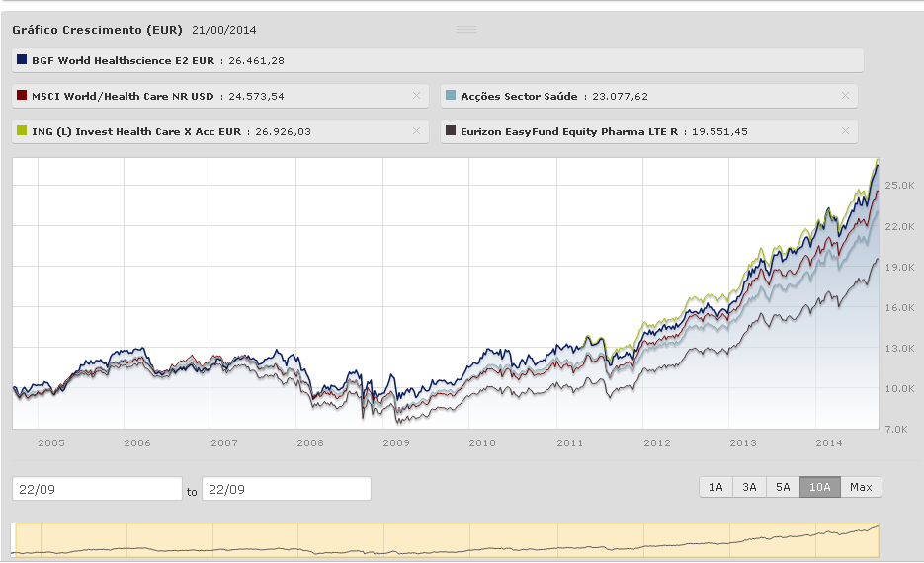Click BGF World Healthscience E2 EUR legend label
The image size is (924, 563).
point(123,60)
